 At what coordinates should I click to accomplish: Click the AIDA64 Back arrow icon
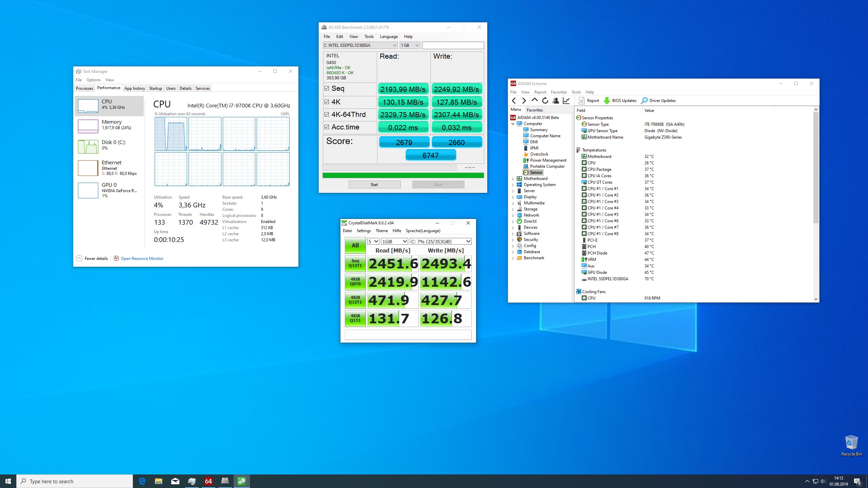514,101
